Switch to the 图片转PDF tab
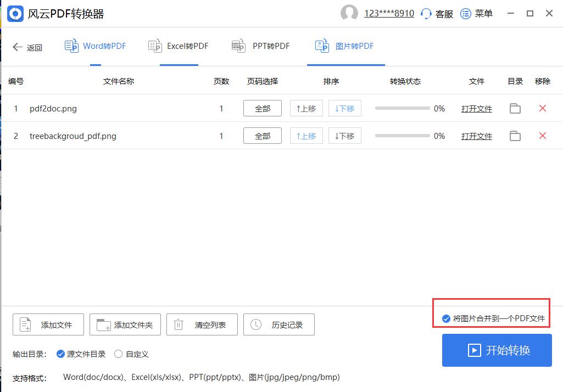563x392 pixels. 345,46
